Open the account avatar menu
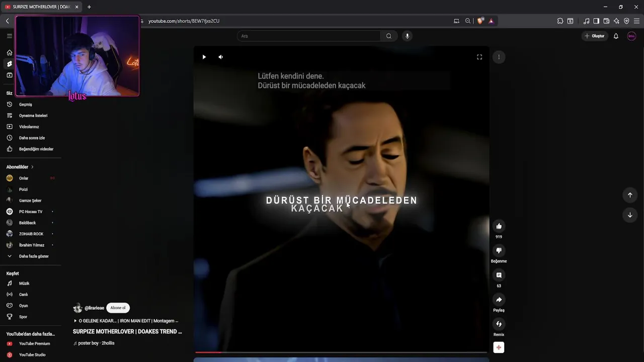This screenshot has width=644, height=362. pos(631,36)
